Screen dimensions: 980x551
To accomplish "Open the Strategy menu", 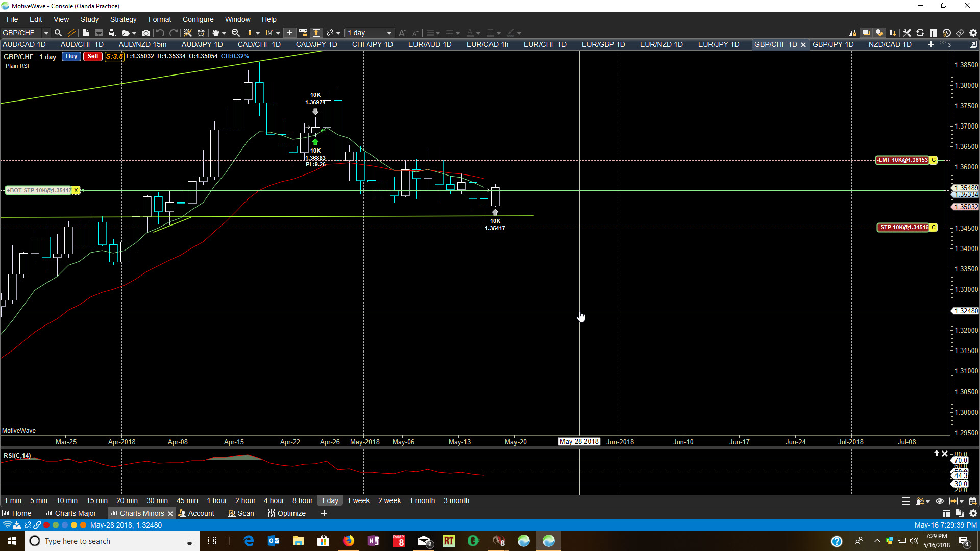I will coord(123,19).
